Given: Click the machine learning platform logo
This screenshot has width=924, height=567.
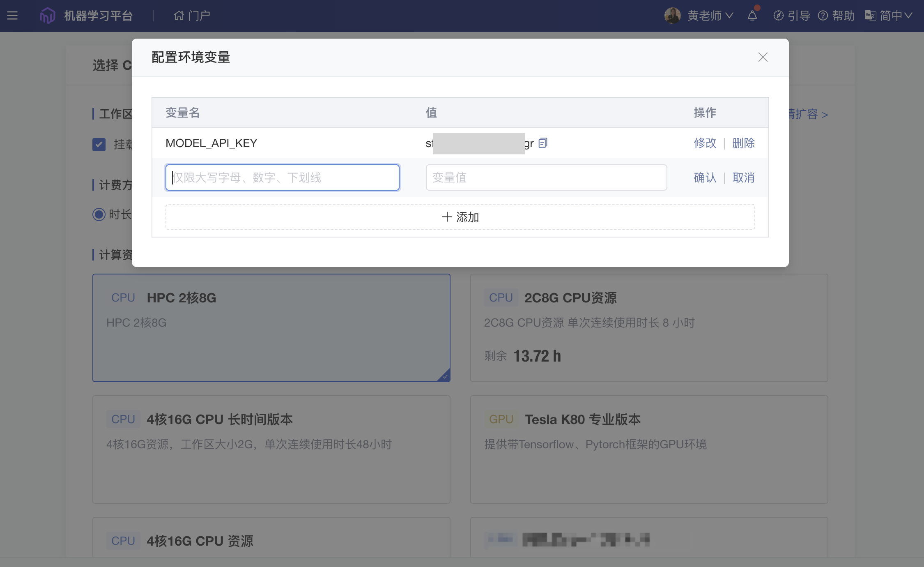Looking at the screenshot, I should coord(47,16).
